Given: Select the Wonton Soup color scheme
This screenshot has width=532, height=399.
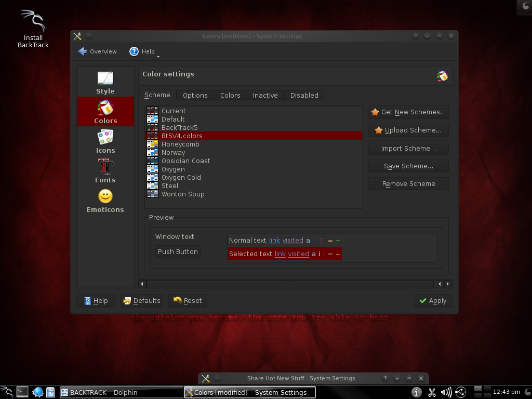Looking at the screenshot, I should tap(254, 194).
